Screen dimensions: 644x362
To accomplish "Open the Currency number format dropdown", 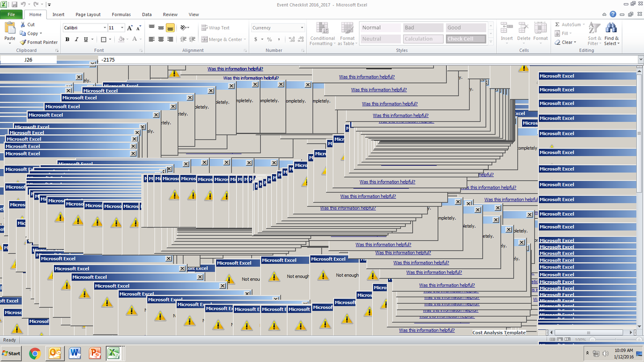I will [302, 27].
